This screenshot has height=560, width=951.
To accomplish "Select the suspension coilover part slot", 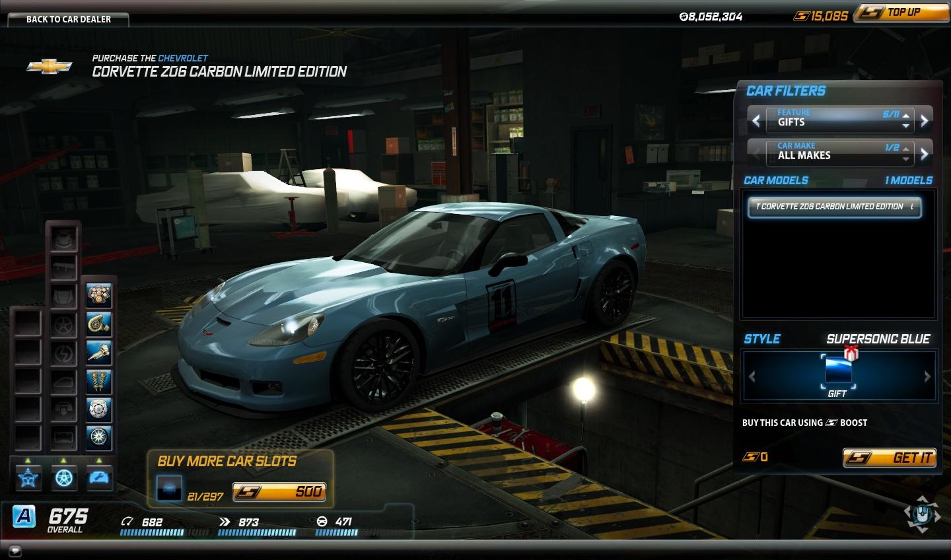I will click(98, 381).
